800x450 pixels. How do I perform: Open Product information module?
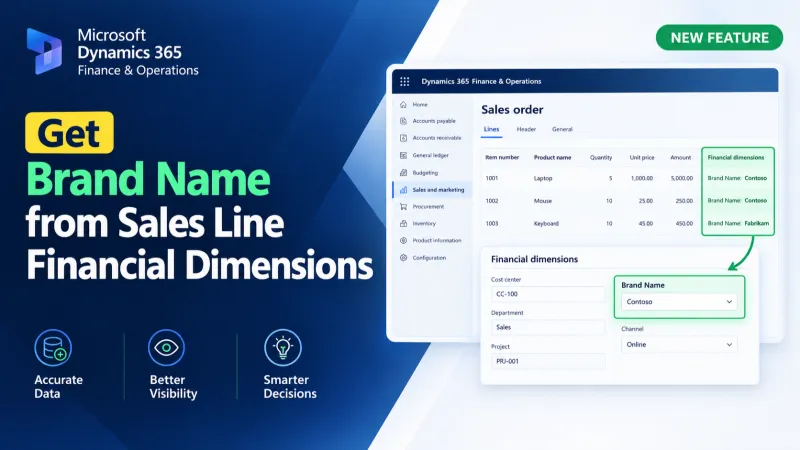click(437, 240)
